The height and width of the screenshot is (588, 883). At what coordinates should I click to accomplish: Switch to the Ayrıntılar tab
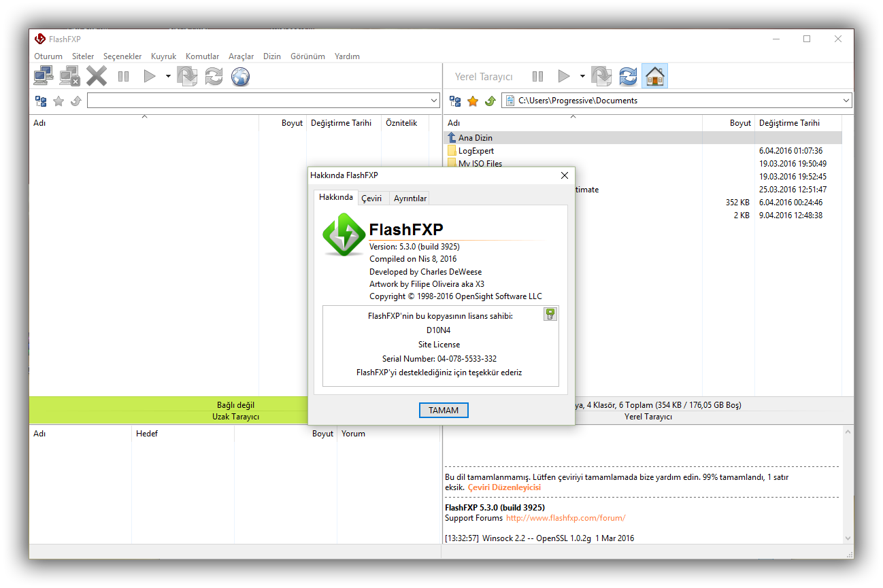410,198
